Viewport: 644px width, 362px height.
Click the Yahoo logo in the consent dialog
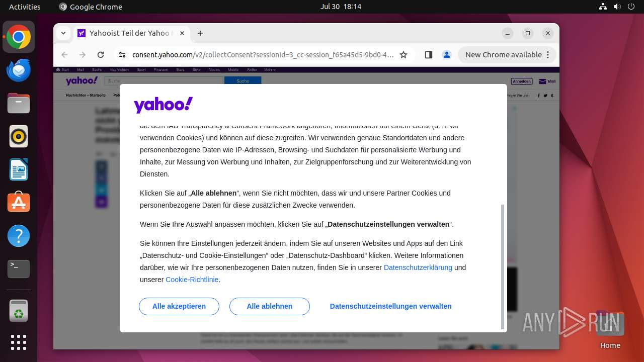[x=164, y=105]
